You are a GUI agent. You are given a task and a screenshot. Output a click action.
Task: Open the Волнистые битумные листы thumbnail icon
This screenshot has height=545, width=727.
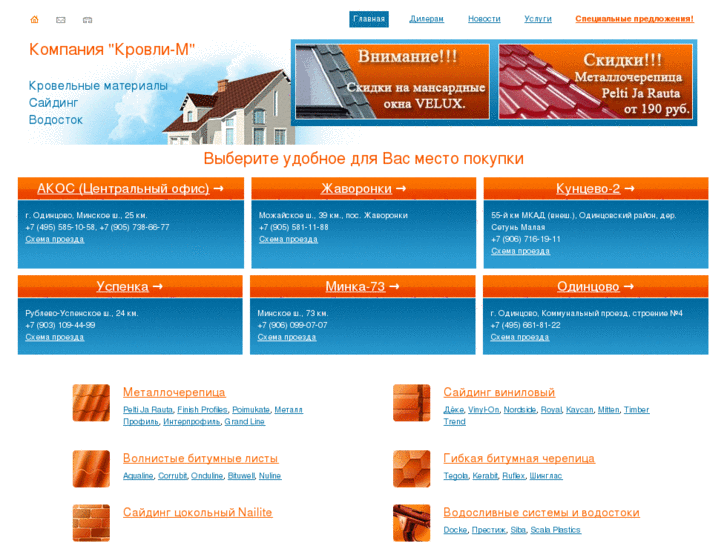91,468
